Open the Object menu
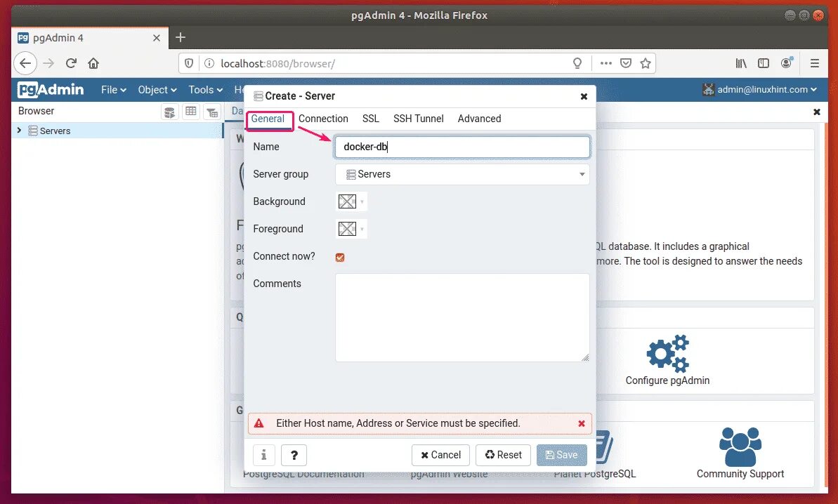 tap(157, 90)
